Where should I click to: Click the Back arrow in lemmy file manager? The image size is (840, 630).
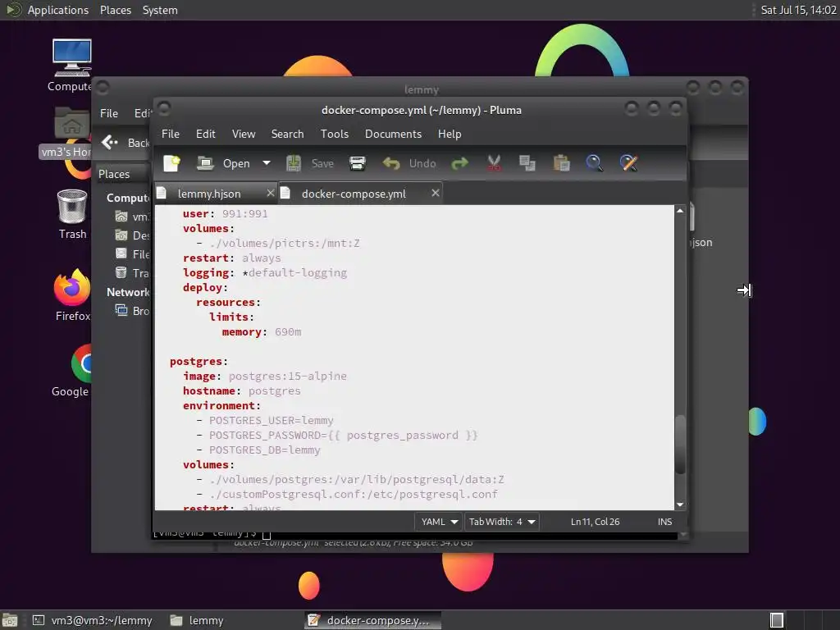pos(111,143)
